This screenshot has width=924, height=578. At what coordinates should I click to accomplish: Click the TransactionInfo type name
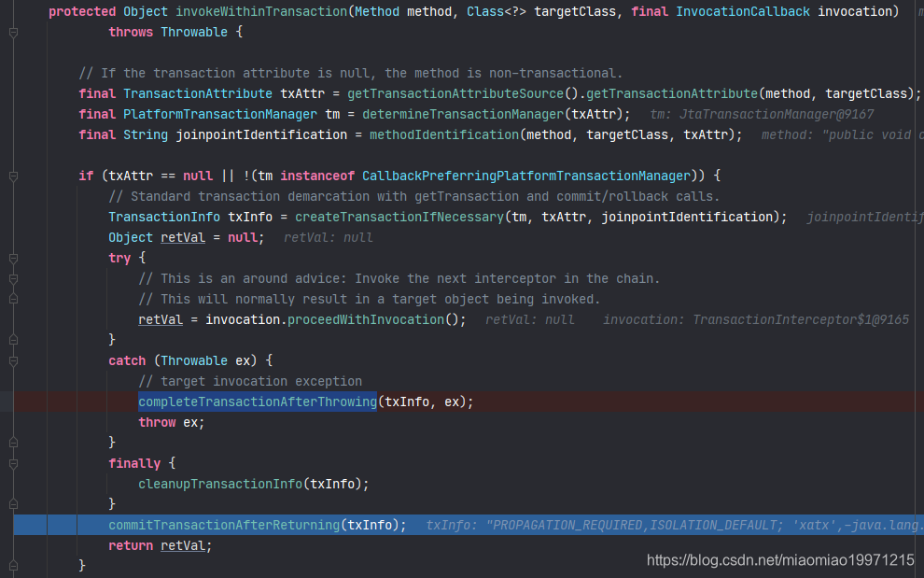(x=164, y=217)
